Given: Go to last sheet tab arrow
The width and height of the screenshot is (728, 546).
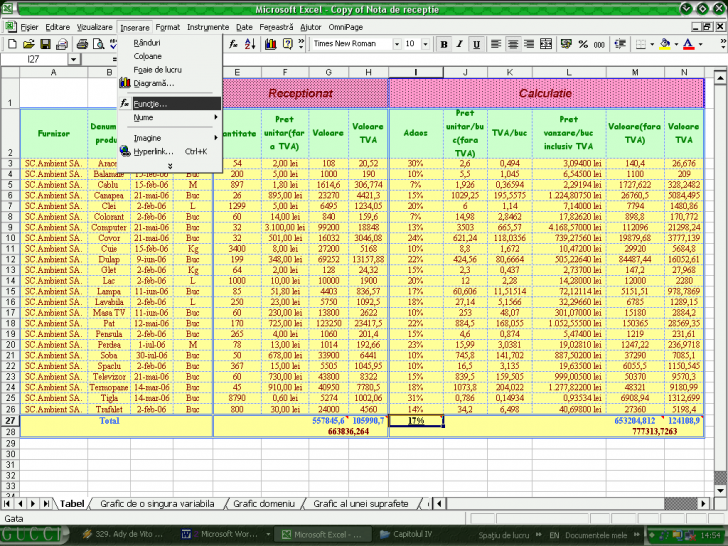Looking at the screenshot, I should click(46, 503).
